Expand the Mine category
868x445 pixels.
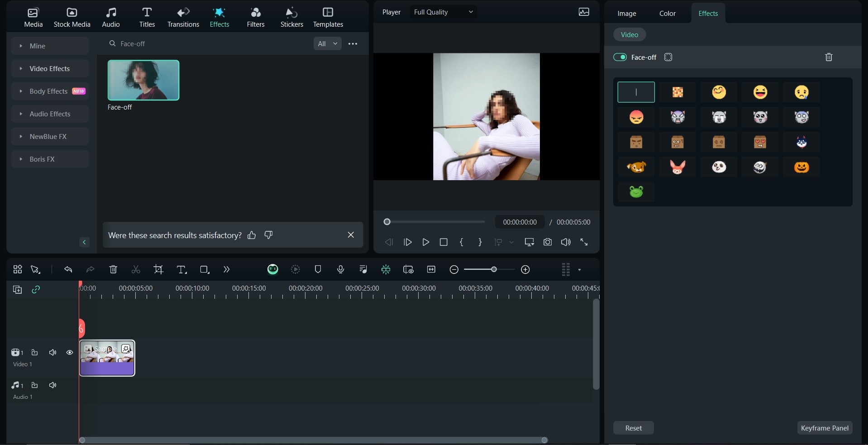coord(50,46)
